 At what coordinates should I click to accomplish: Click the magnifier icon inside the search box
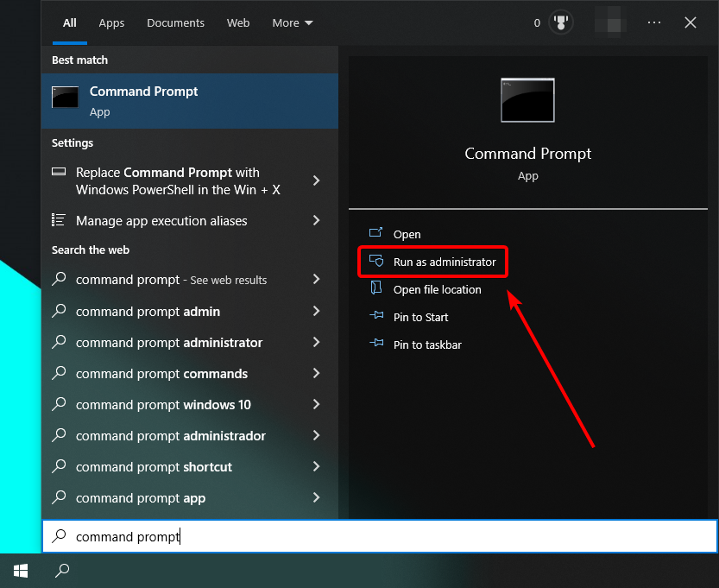tap(59, 535)
